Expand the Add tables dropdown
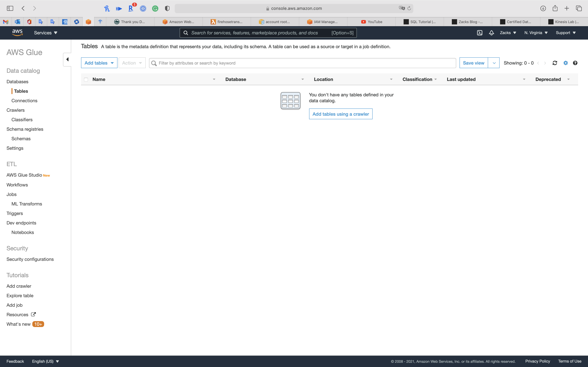The width and height of the screenshot is (588, 367). [x=99, y=63]
